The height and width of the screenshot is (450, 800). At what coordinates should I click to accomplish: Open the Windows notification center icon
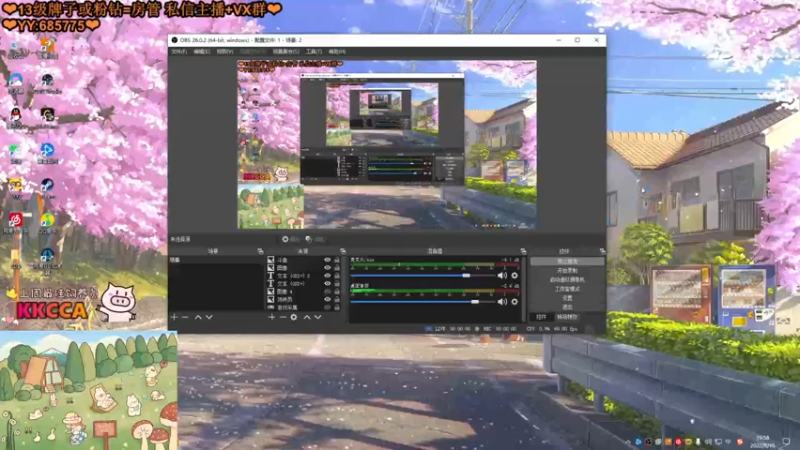786,441
